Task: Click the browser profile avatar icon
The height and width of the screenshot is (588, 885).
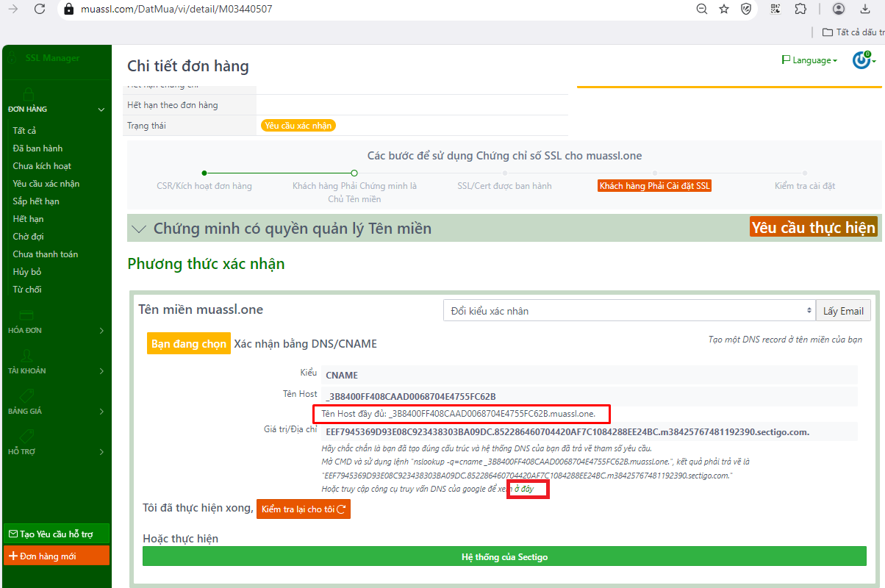Action: pos(839,9)
